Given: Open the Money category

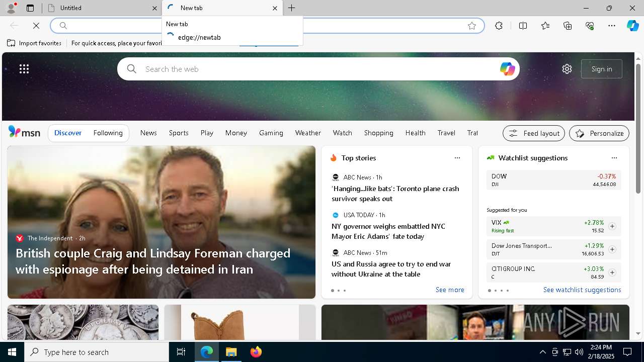Looking at the screenshot, I should coord(236,133).
